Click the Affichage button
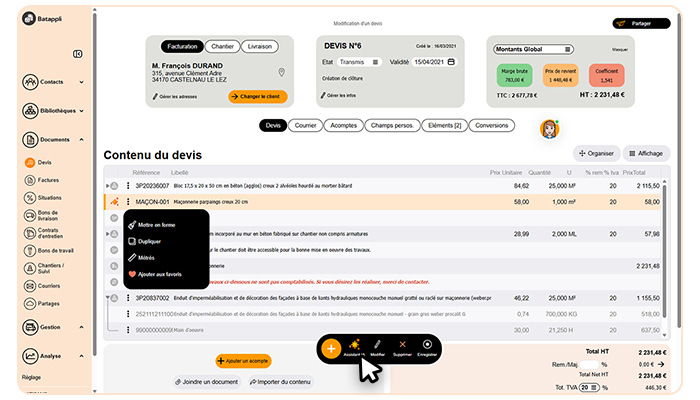This screenshot has width=700, height=400. coord(646,154)
